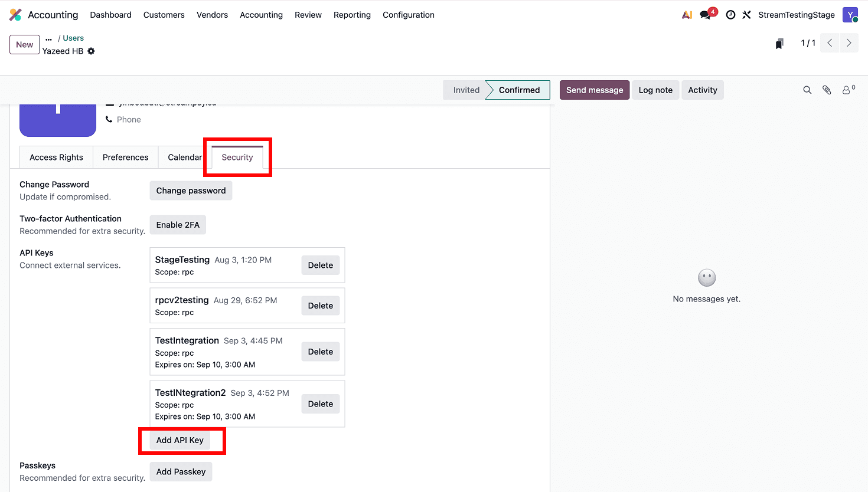868x492 pixels.
Task: Delete the TestINtegration2 API key
Action: (x=321, y=404)
